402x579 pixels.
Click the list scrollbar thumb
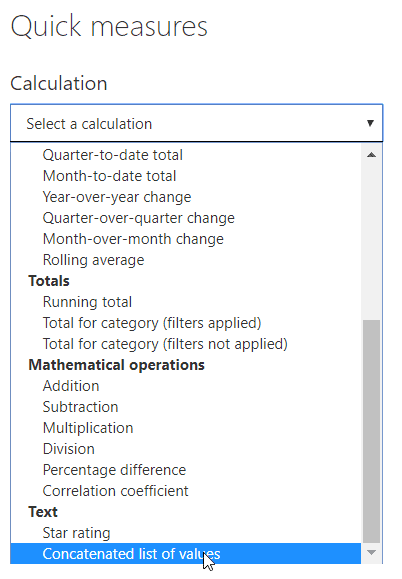pyautogui.click(x=371, y=431)
